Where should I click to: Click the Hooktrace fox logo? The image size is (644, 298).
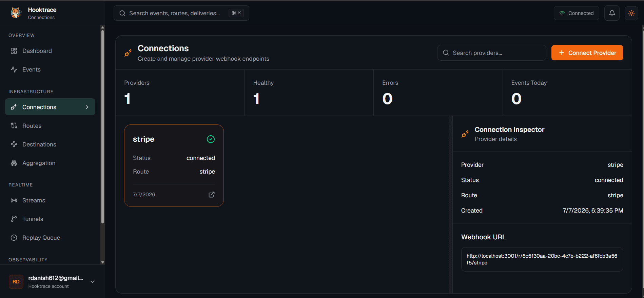16,13
